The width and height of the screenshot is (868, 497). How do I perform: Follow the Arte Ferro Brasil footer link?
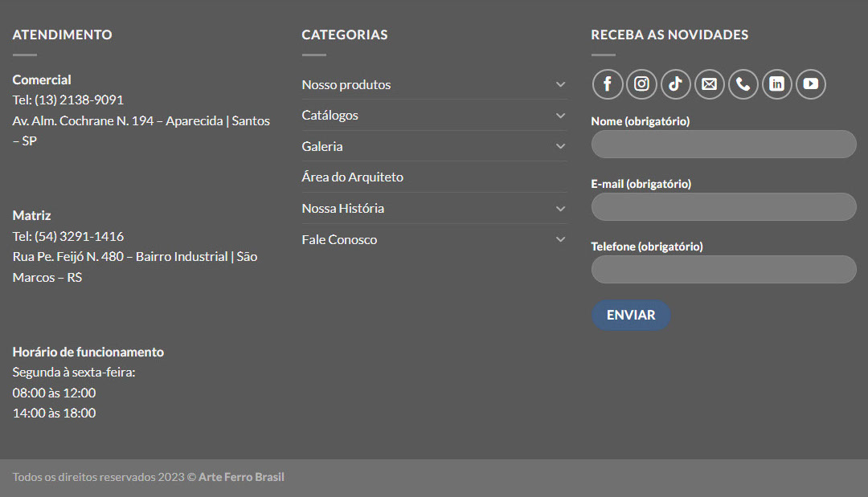coord(241,477)
